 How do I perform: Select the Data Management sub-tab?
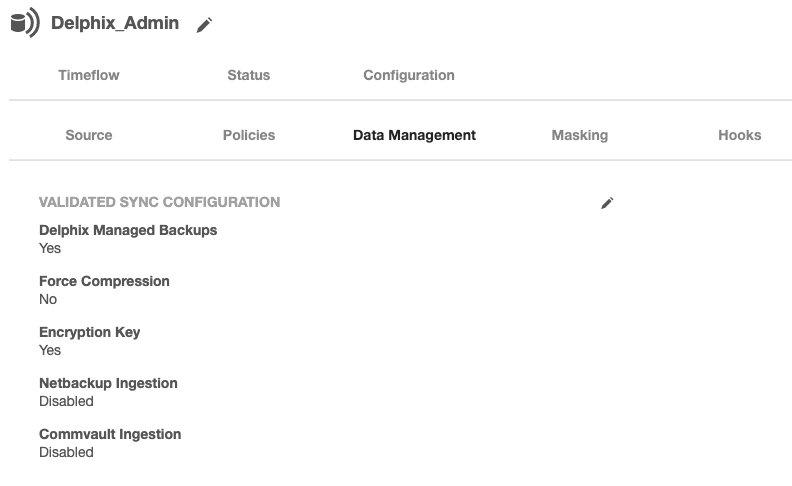click(x=414, y=135)
